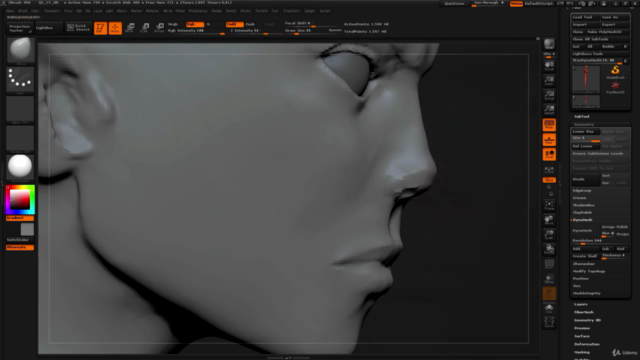The width and height of the screenshot is (640, 360).
Task: Expand the Deformation section
Action: (x=587, y=344)
